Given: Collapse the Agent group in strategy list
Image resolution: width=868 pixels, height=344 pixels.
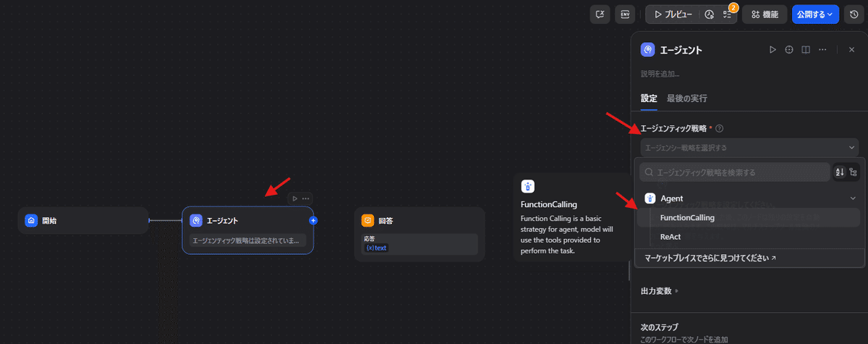Looking at the screenshot, I should pos(852,198).
